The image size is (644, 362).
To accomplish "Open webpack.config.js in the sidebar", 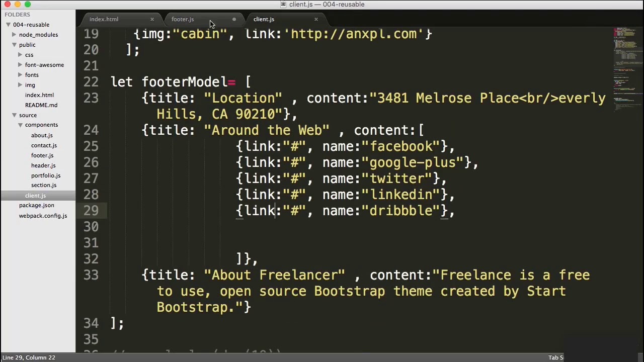I will pos(43,216).
